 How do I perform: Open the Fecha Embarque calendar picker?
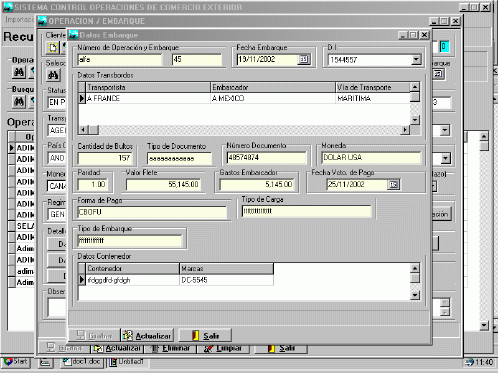pyautogui.click(x=303, y=59)
